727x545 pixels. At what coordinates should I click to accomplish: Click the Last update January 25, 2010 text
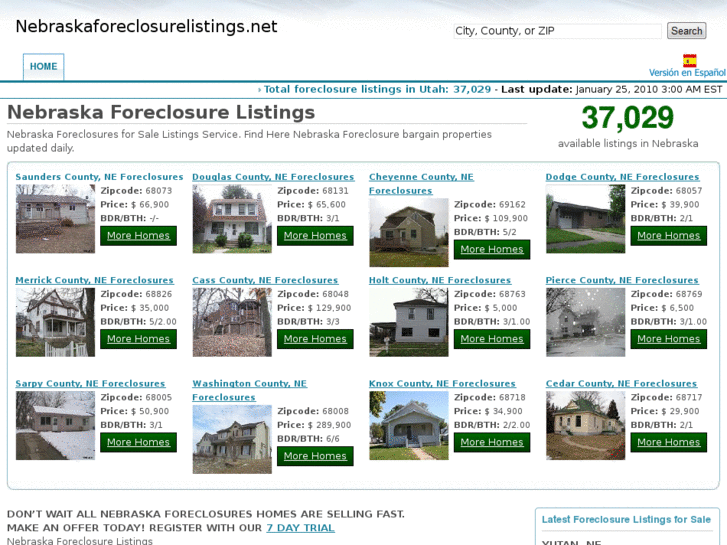click(612, 89)
